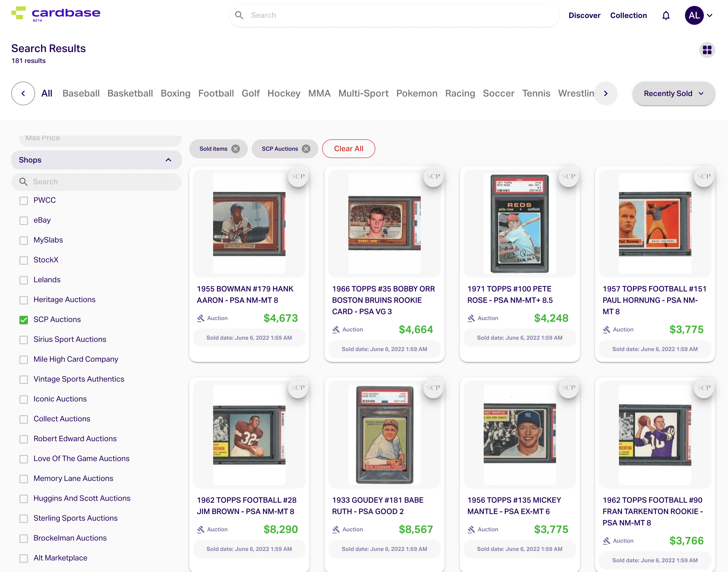Check Iconic Auctions checkbox

(23, 399)
